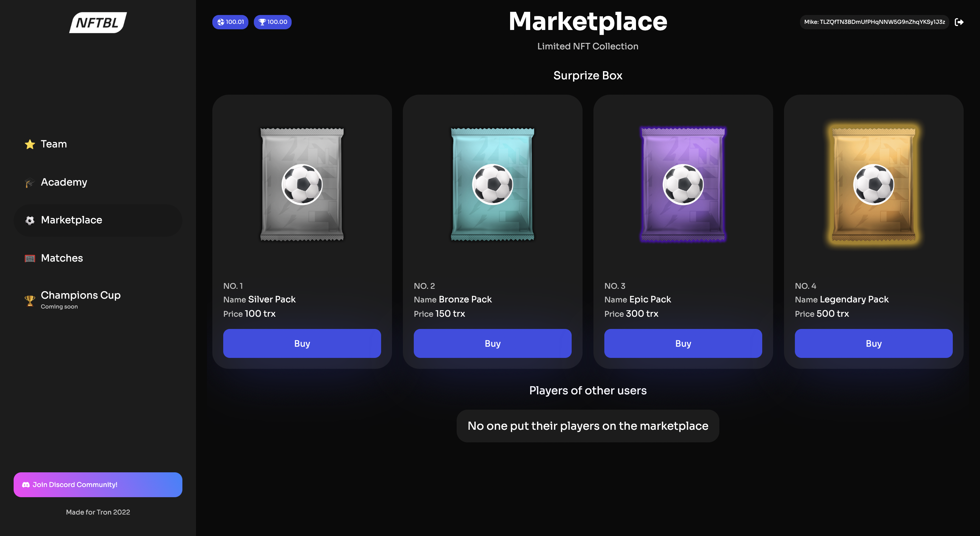Buy the Legendary Pack
Image resolution: width=980 pixels, height=536 pixels.
click(x=873, y=343)
